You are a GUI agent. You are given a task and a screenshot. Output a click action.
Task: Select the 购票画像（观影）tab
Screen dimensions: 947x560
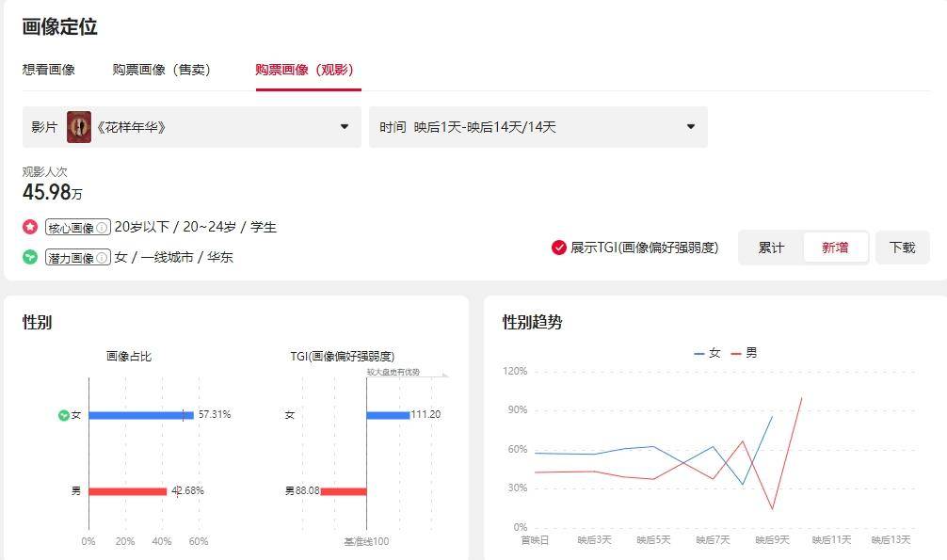(304, 70)
